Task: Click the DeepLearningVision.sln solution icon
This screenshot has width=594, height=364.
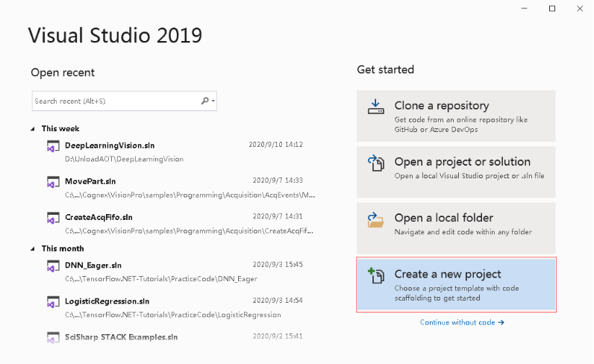Action: pos(53,146)
